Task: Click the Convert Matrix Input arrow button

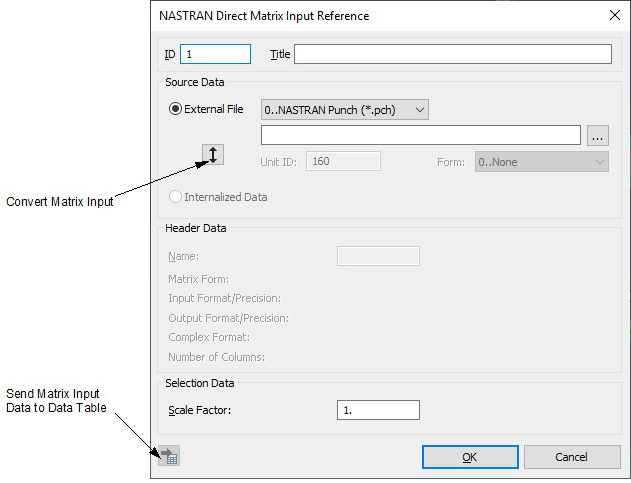Action: 213,155
